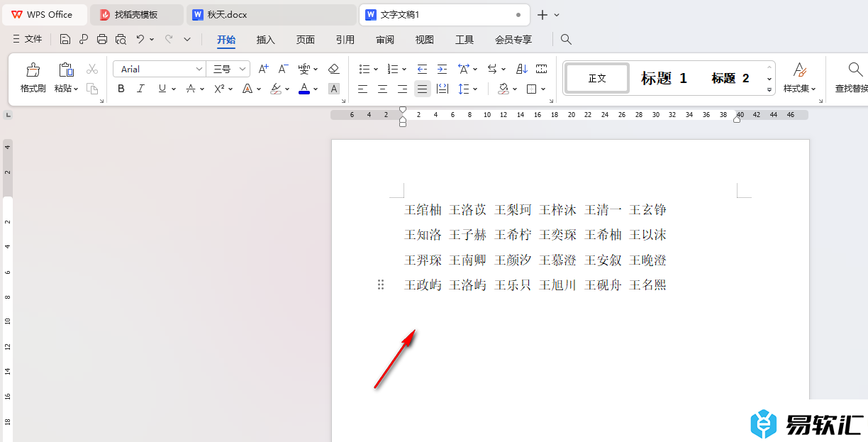This screenshot has height=442, width=868.
Task: Switch to the 插入 (Insert) tab
Action: [x=266, y=40]
